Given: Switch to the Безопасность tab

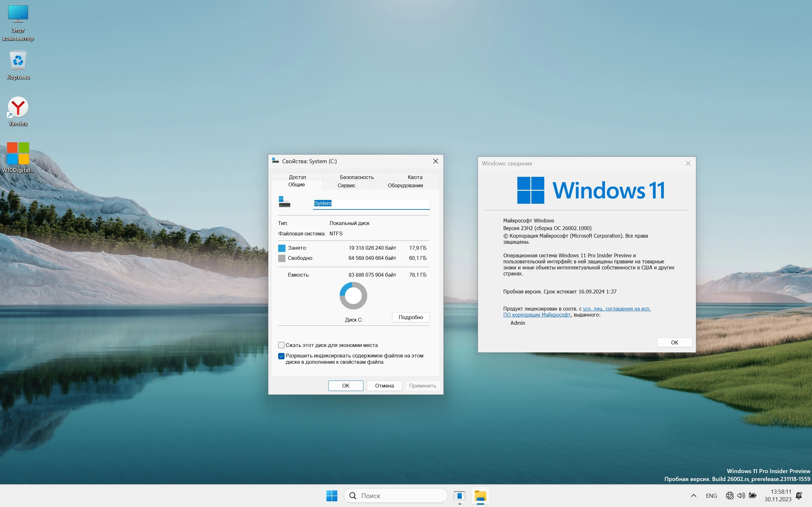Looking at the screenshot, I should click(x=357, y=177).
